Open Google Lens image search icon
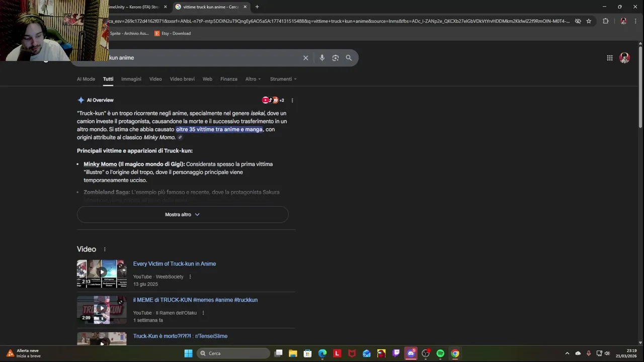The image size is (644, 362). click(336, 58)
